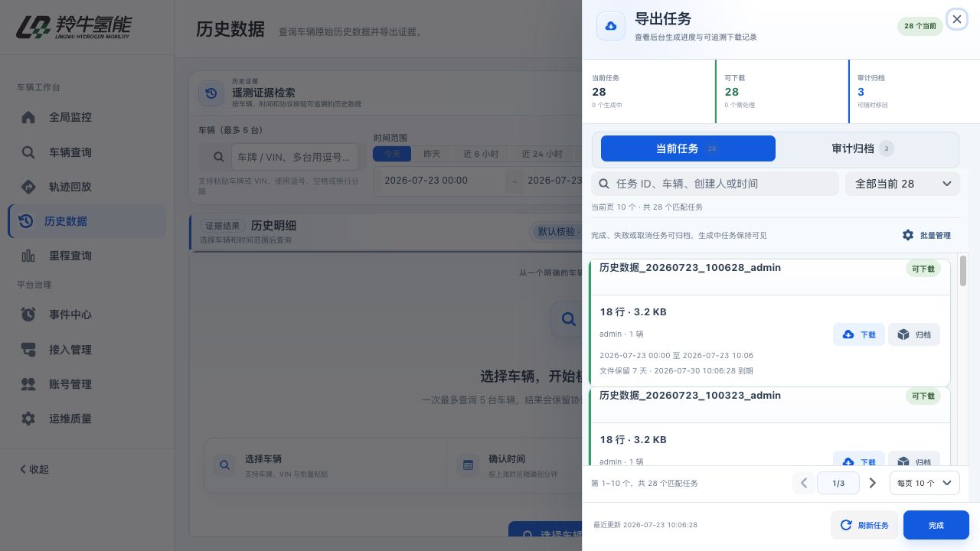
Task: Click the cloud download header icon
Action: (611, 26)
